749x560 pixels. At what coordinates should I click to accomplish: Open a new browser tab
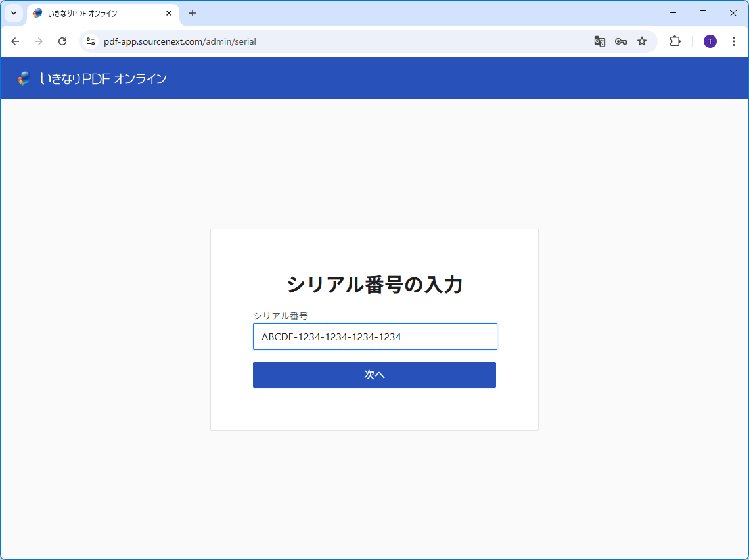(193, 13)
